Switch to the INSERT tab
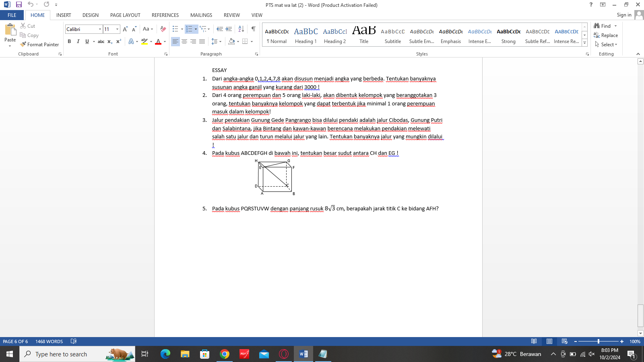 click(x=64, y=15)
